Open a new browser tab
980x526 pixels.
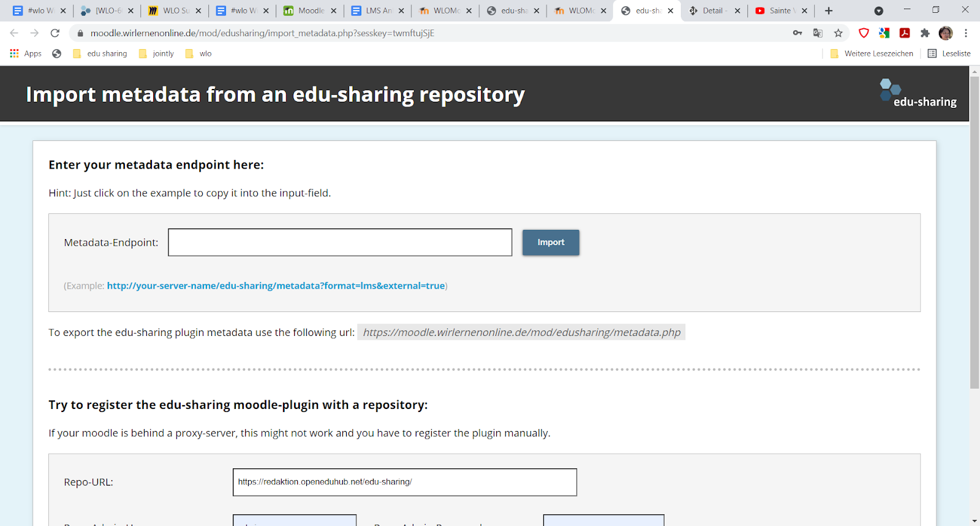(x=829, y=10)
